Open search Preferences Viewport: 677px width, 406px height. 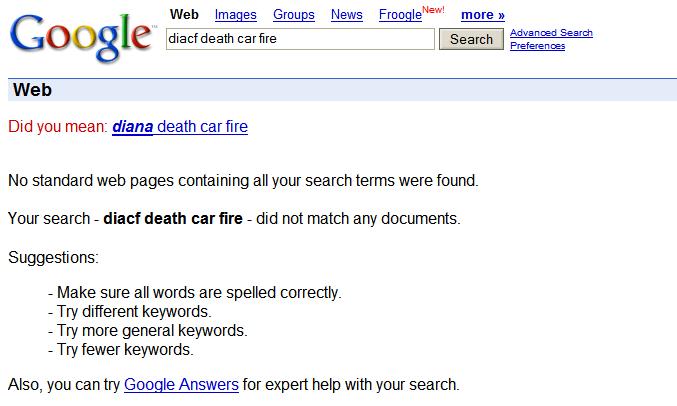537,46
